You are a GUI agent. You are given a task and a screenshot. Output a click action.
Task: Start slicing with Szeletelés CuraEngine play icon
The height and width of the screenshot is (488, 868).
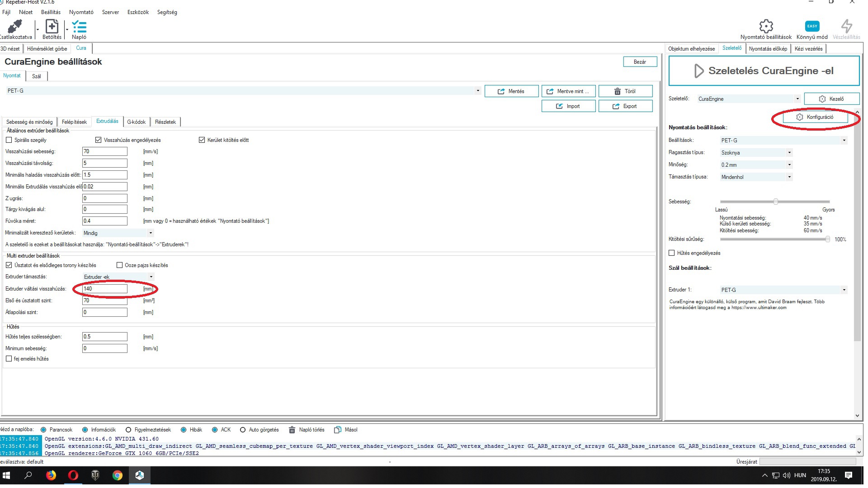pos(698,71)
